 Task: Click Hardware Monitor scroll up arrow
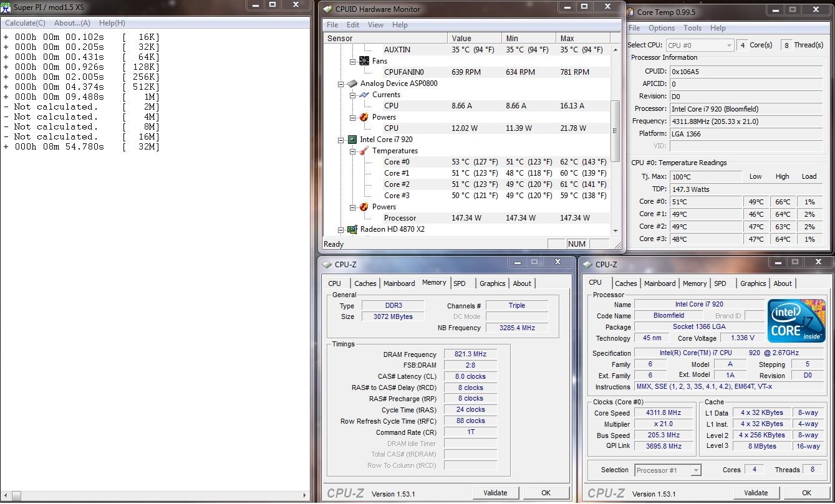click(615, 49)
